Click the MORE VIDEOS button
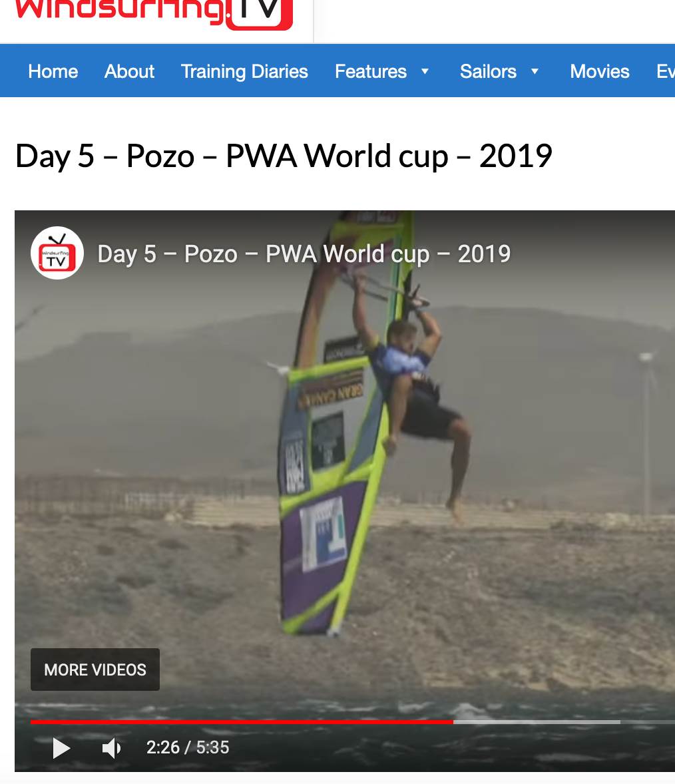The width and height of the screenshot is (675, 784). click(95, 670)
